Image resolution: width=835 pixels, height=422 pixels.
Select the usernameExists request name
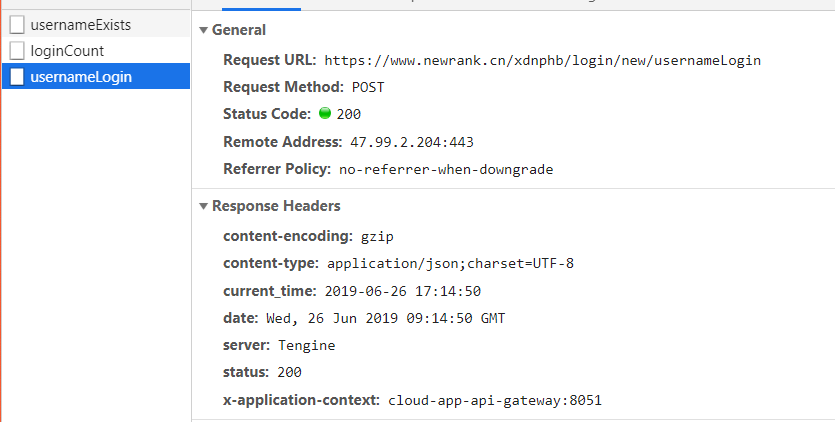[80, 24]
